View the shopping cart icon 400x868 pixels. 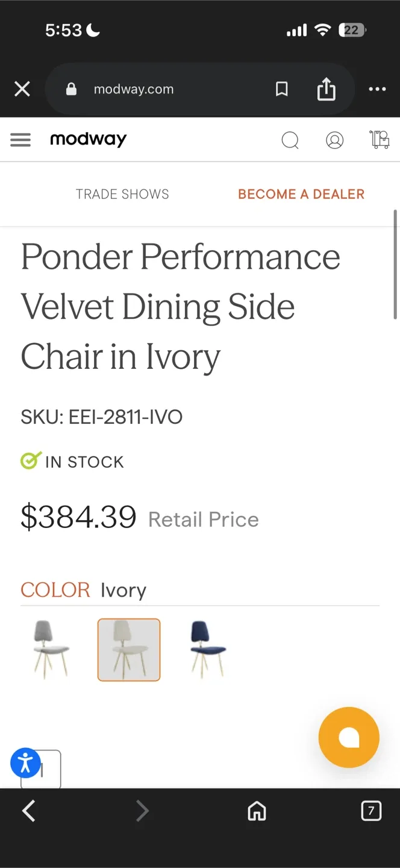[380, 140]
